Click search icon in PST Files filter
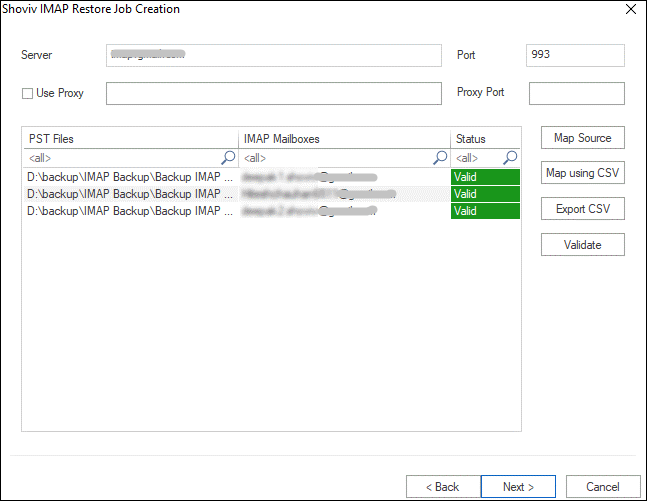Image resolution: width=647 pixels, height=501 pixels. (228, 158)
